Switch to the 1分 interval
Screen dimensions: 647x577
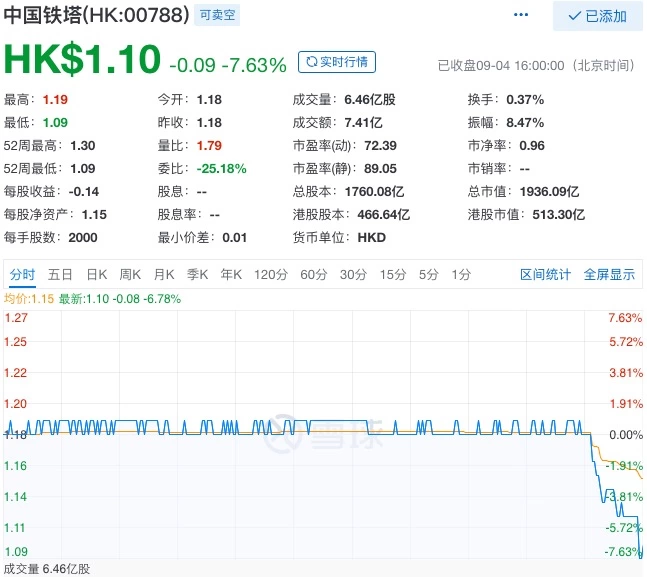pyautogui.click(x=461, y=275)
